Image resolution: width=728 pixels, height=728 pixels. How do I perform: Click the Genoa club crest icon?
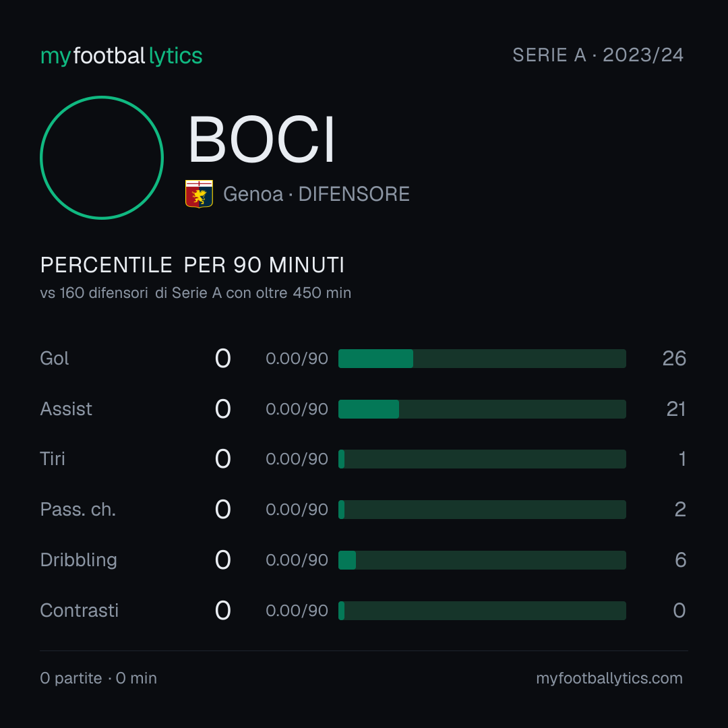[199, 193]
